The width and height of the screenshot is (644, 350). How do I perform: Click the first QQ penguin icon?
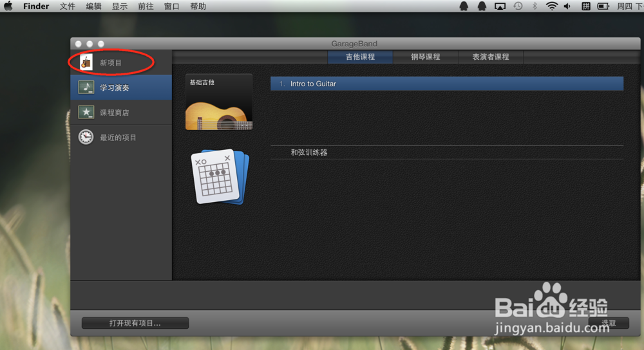[464, 6]
